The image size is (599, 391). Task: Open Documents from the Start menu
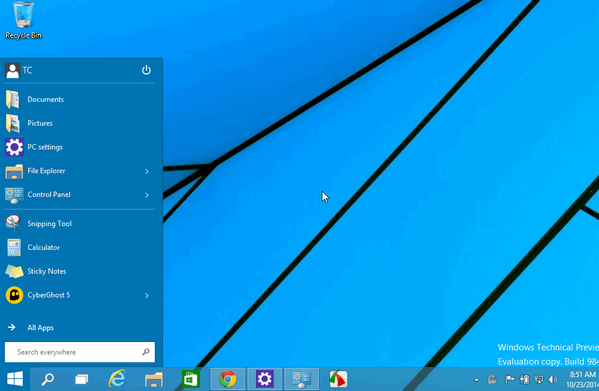pyautogui.click(x=79, y=99)
